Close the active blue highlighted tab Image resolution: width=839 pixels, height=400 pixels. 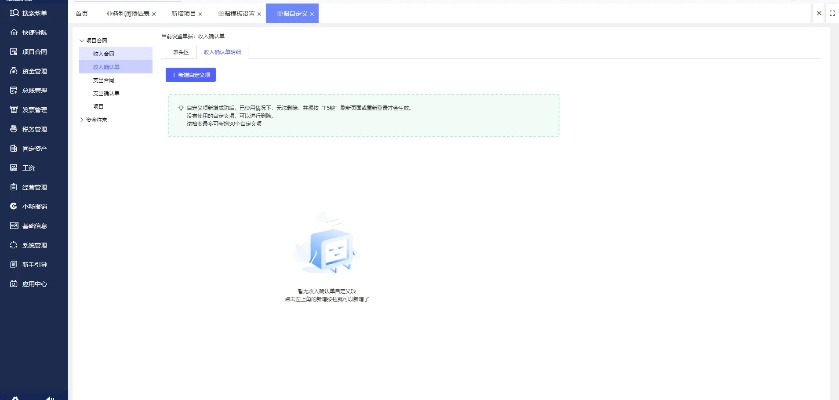coord(312,14)
